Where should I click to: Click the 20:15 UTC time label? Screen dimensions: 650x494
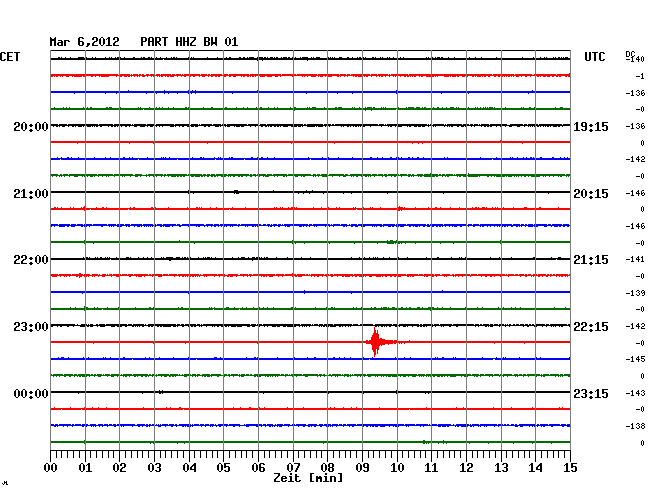590,193
